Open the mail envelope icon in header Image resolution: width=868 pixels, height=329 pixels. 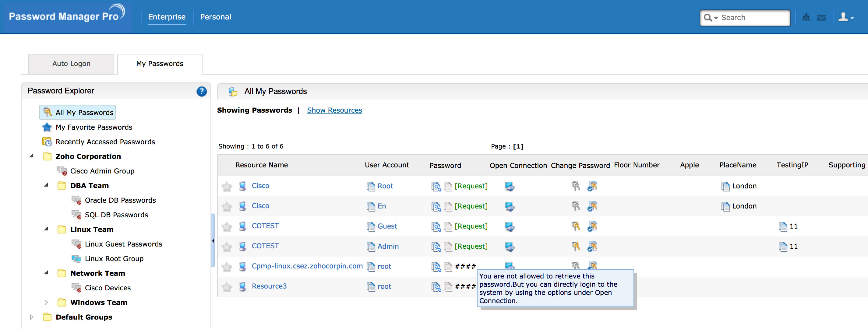pyautogui.click(x=821, y=18)
